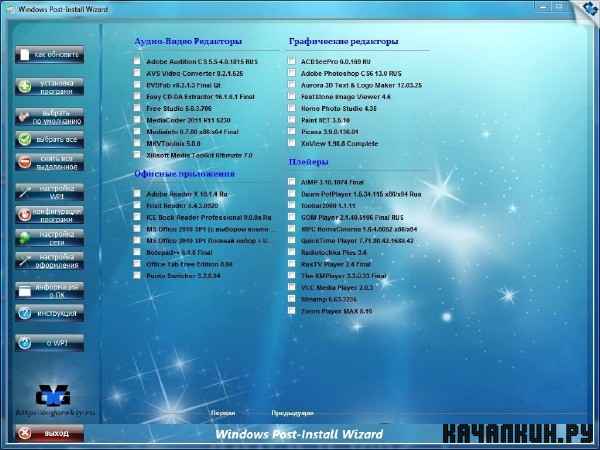Tick the ACDSeePro checkbox

[x=292, y=61]
